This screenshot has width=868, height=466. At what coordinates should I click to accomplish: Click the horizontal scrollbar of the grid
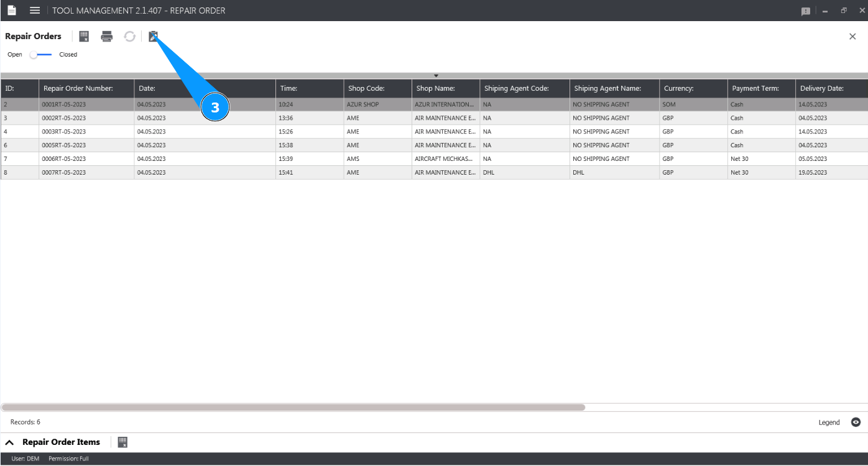pos(293,408)
